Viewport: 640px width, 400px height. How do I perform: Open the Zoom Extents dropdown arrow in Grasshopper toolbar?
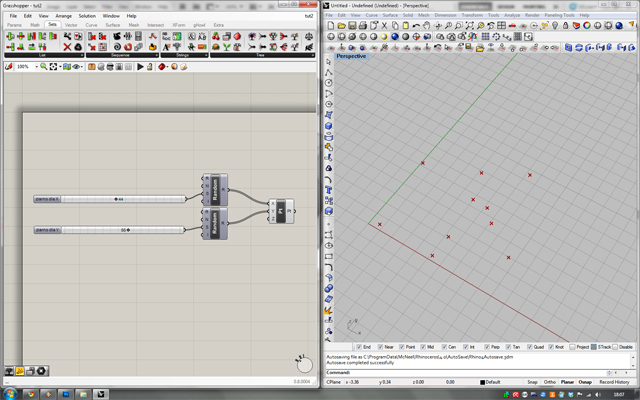60,67
